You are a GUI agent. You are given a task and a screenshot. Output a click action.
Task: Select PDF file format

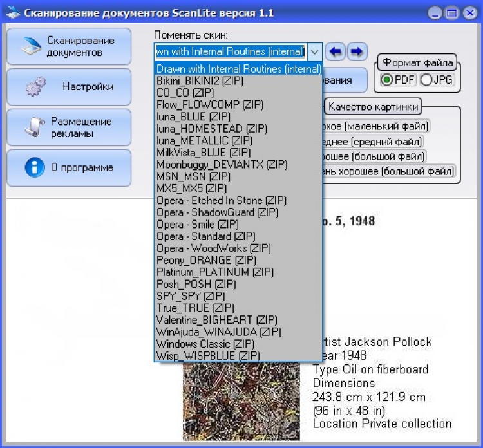click(x=387, y=80)
